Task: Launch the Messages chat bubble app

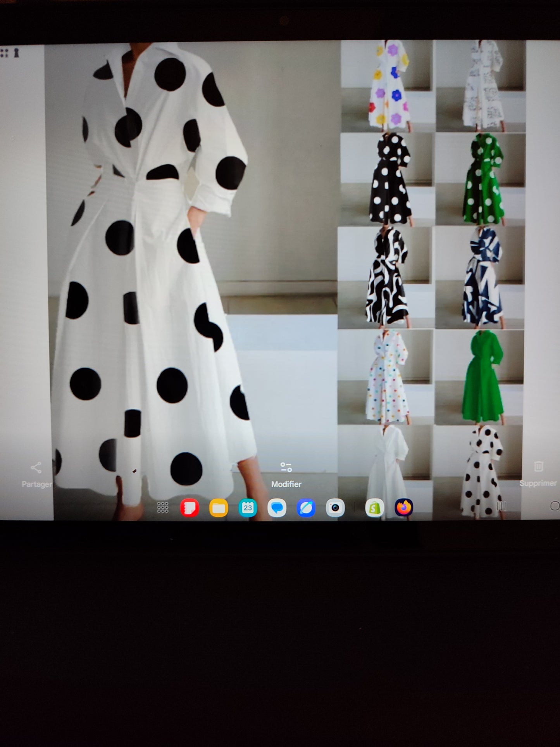Action: pyautogui.click(x=277, y=507)
